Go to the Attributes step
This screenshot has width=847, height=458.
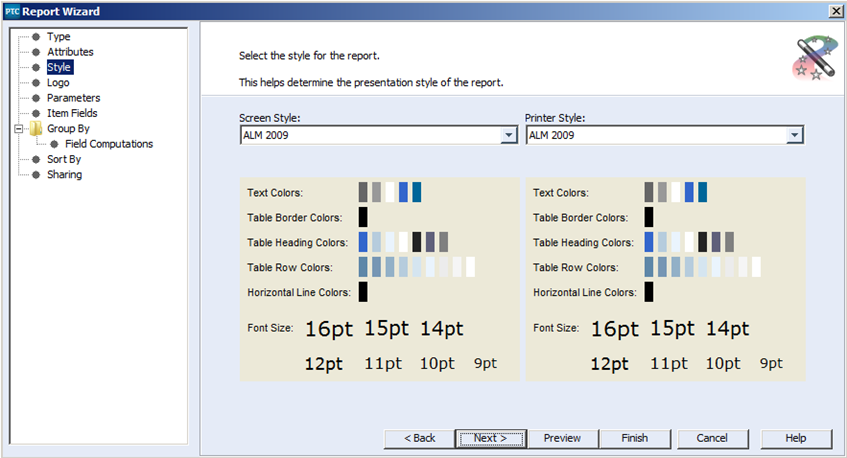(x=70, y=52)
